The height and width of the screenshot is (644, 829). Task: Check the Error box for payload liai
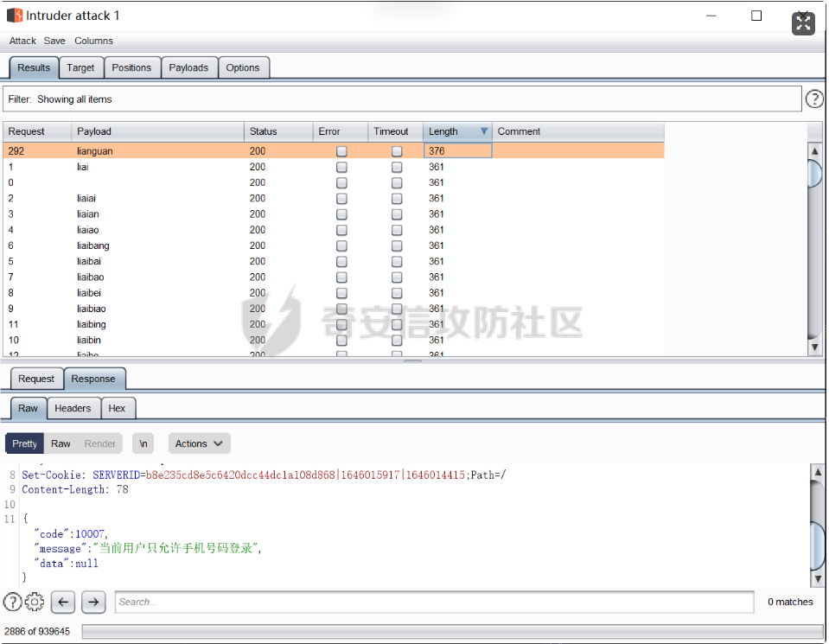(x=341, y=167)
